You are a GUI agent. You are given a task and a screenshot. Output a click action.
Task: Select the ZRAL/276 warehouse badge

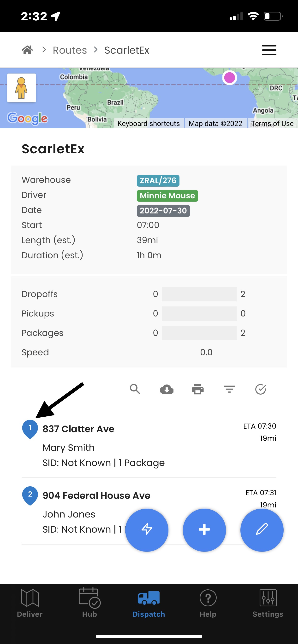point(158,180)
